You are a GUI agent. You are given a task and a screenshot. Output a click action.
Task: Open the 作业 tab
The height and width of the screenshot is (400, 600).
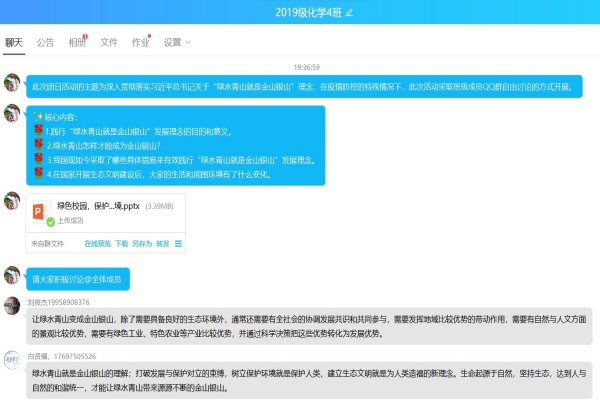coord(140,42)
